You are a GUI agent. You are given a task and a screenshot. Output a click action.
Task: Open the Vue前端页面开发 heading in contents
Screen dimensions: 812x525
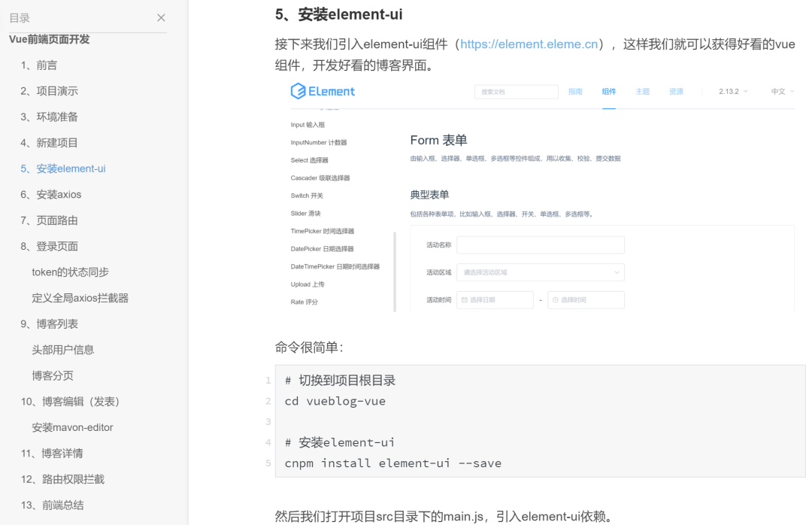pos(49,39)
